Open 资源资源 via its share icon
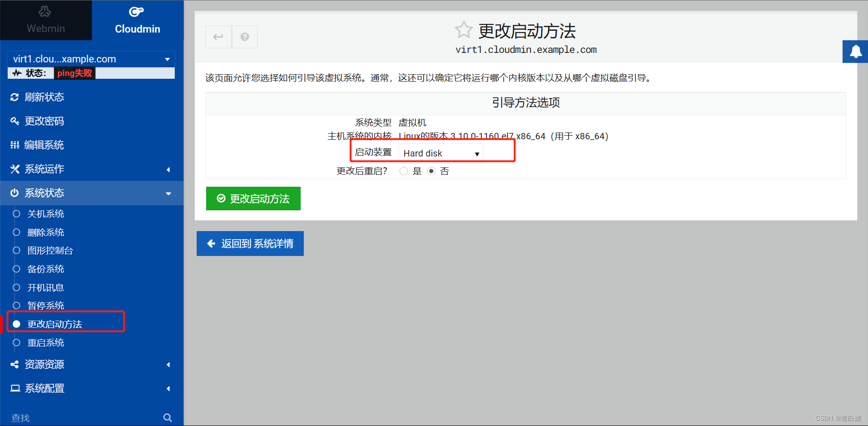The image size is (868, 426). click(14, 364)
